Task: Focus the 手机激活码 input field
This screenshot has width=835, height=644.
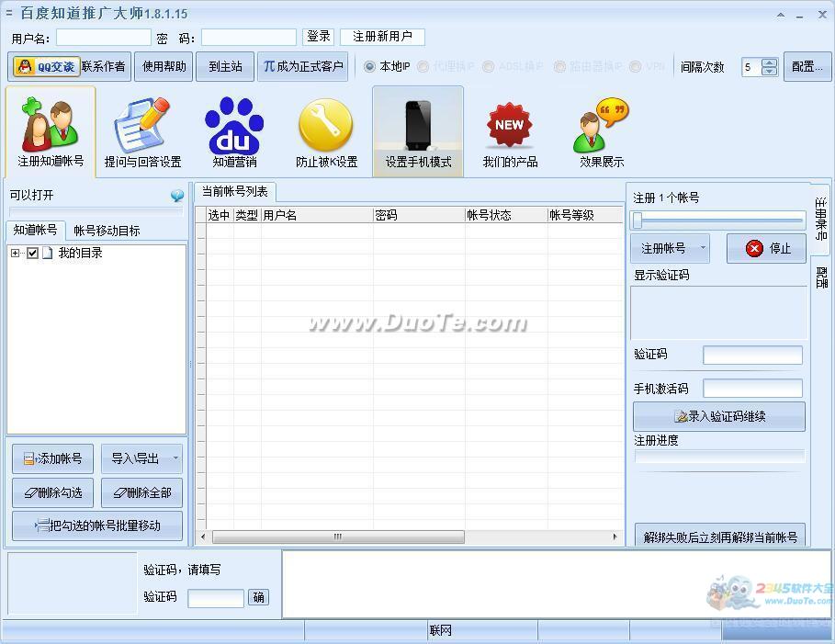Action: tap(752, 389)
